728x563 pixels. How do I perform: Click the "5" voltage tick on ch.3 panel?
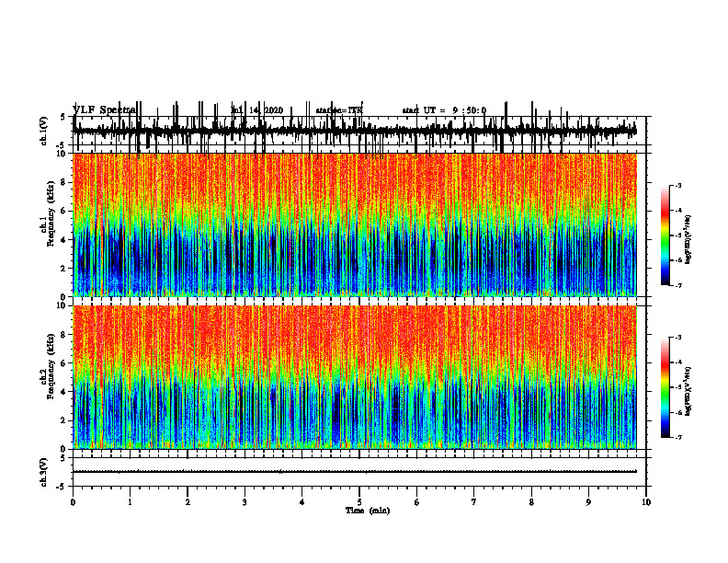[x=63, y=458]
